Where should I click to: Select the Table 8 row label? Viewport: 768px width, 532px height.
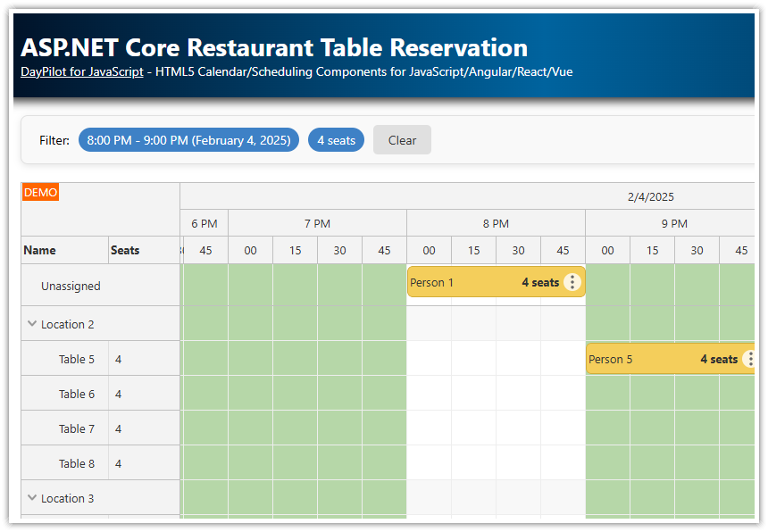(x=75, y=463)
